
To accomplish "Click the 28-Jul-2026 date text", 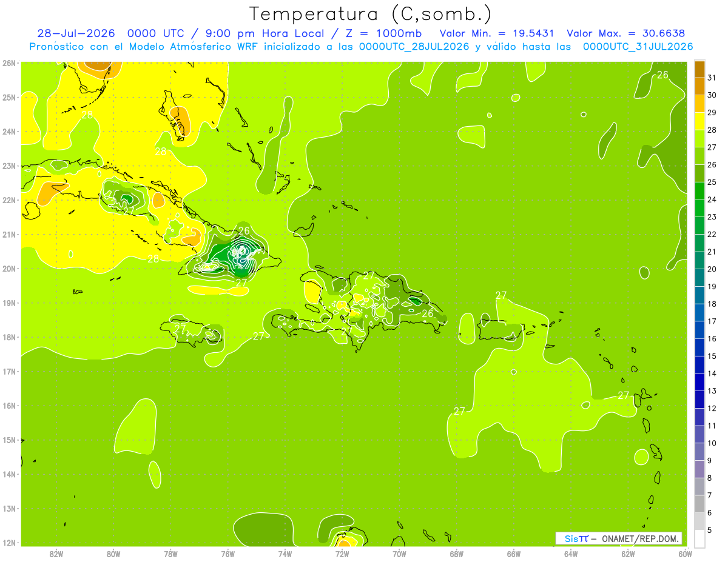I will pyautogui.click(x=77, y=33).
